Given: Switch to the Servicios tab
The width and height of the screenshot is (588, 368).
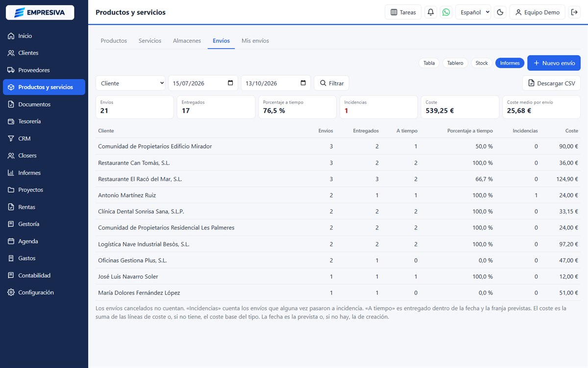Looking at the screenshot, I should click(150, 41).
